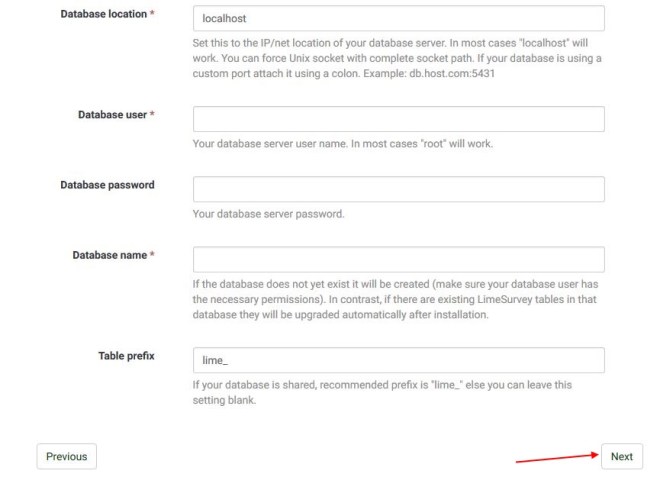Click the Database location input field
Screen dimensions: 660x477
point(398,19)
